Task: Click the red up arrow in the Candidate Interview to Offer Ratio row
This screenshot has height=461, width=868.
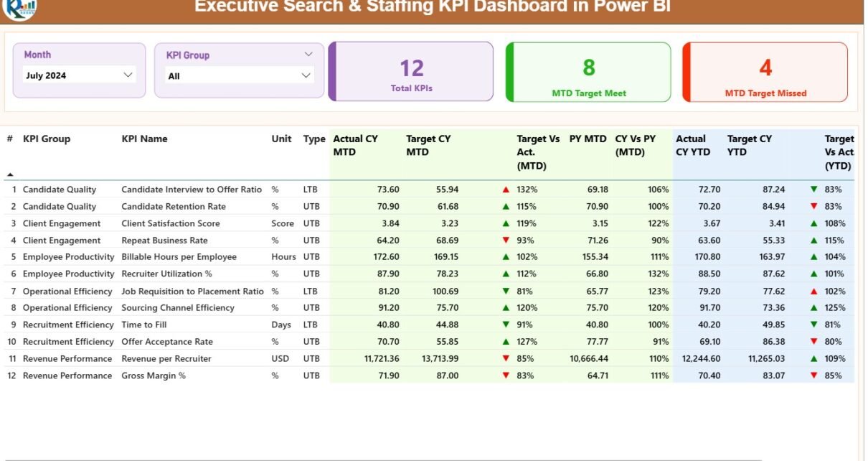Action: [x=506, y=190]
